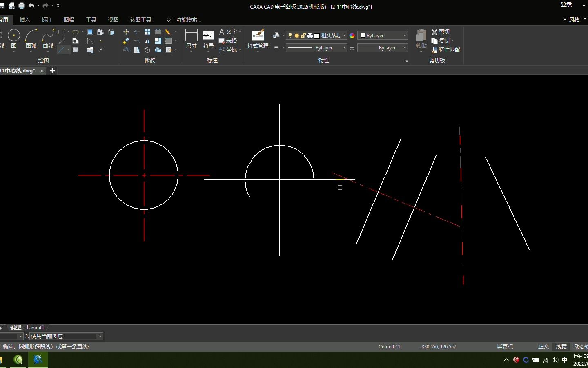Image resolution: width=588 pixels, height=368 pixels.
Task: Click the rotate tool in Modify panel
Action: pyautogui.click(x=147, y=50)
